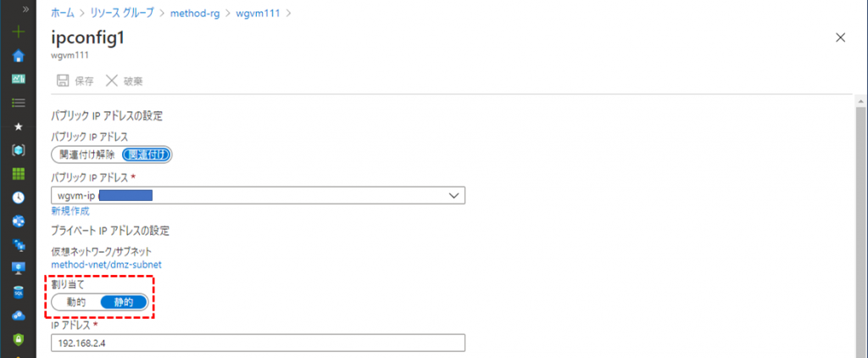This screenshot has width=868, height=358.
Task: Click the IP address field 192.168.2.4
Action: point(258,343)
